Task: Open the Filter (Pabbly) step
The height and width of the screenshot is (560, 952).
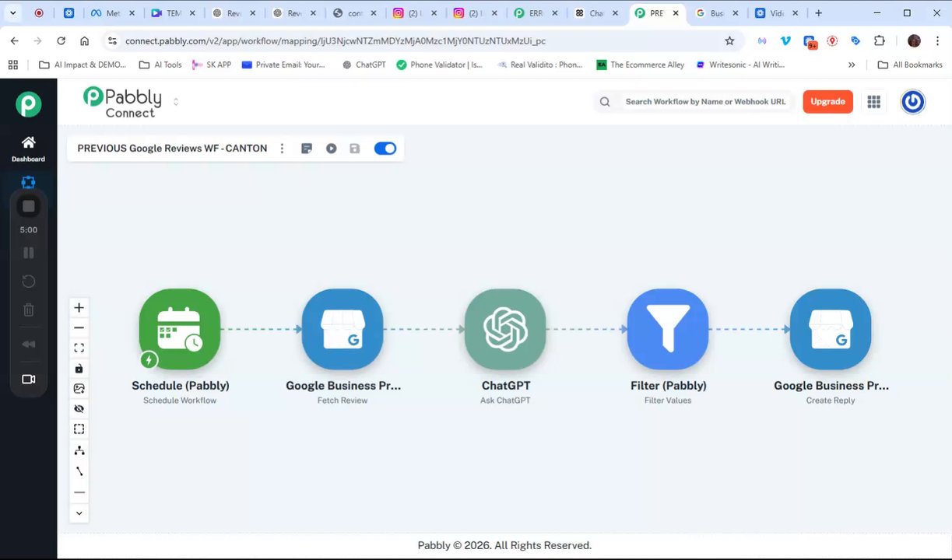Action: click(668, 329)
